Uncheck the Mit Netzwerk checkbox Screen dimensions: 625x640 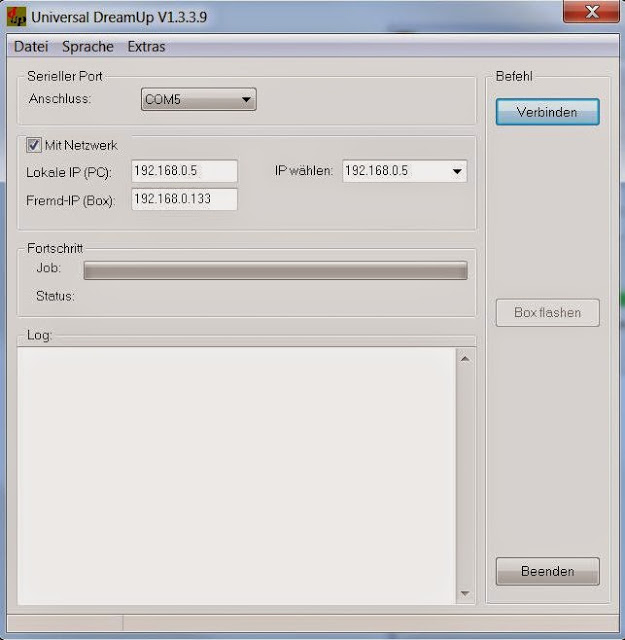(x=33, y=145)
